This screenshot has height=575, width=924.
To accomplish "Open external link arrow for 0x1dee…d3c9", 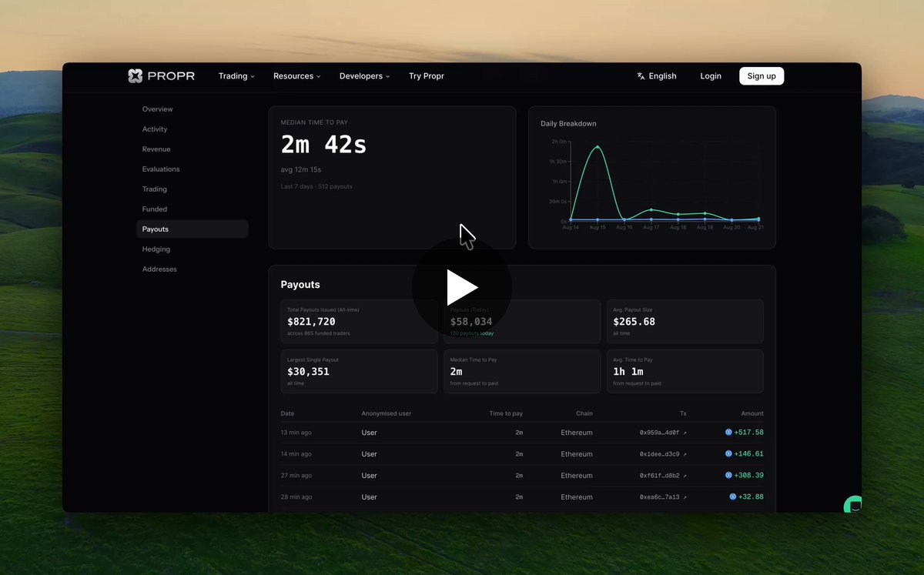I will tap(685, 454).
